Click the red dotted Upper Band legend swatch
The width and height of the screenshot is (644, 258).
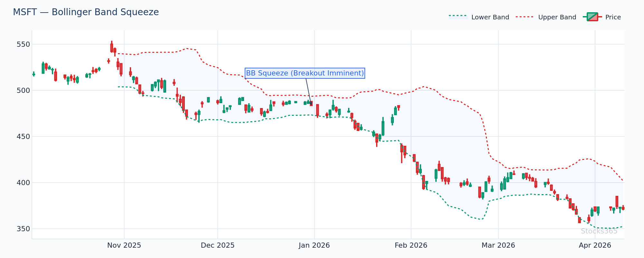click(526, 16)
